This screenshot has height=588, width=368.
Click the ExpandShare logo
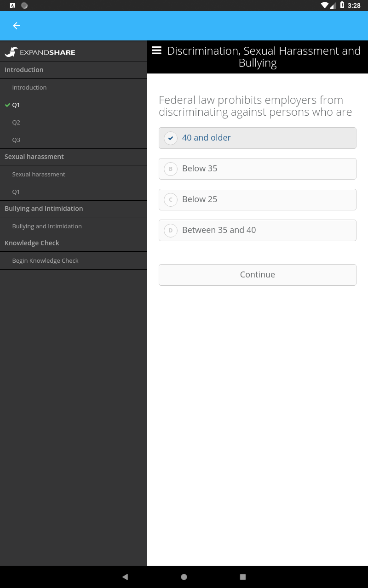[40, 52]
